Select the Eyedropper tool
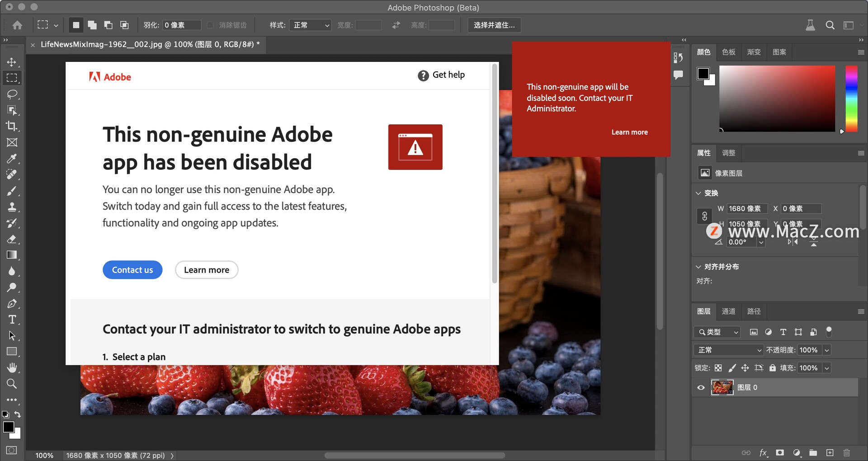The image size is (868, 461). pyautogui.click(x=12, y=158)
